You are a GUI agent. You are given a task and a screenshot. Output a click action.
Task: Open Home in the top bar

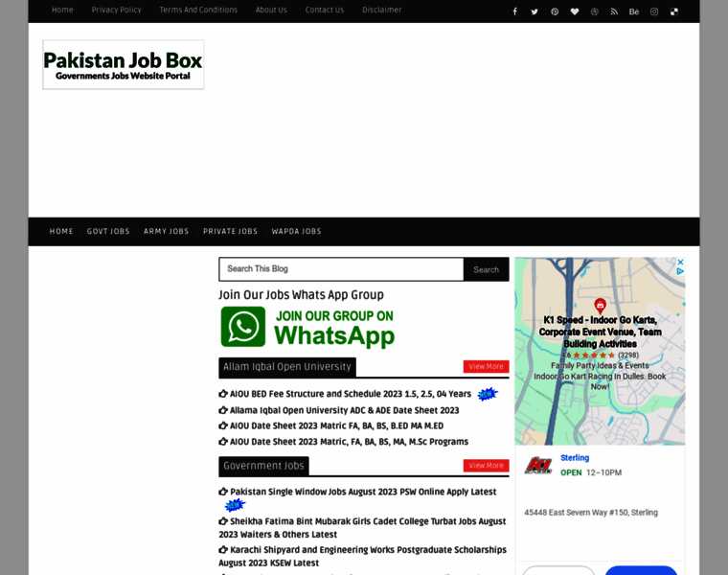62,10
